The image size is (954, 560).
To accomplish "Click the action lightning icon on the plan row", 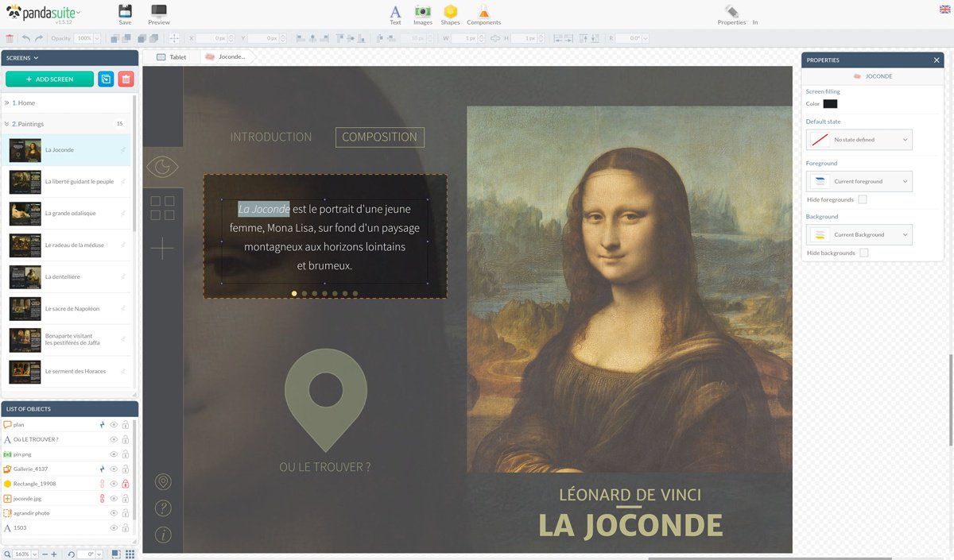I will coord(102,425).
